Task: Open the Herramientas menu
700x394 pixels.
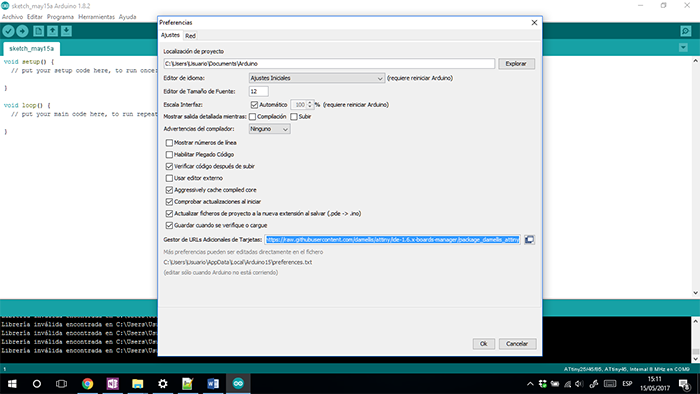Action: (96, 17)
